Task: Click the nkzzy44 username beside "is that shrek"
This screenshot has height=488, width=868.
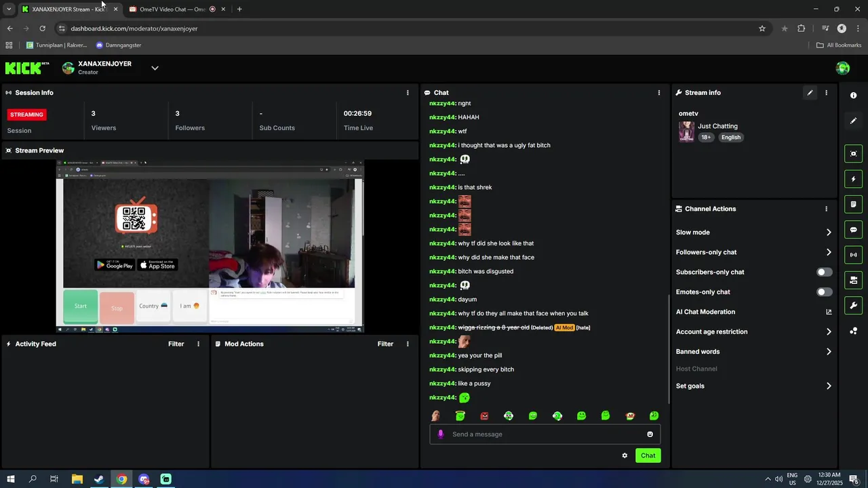Action: tap(442, 187)
